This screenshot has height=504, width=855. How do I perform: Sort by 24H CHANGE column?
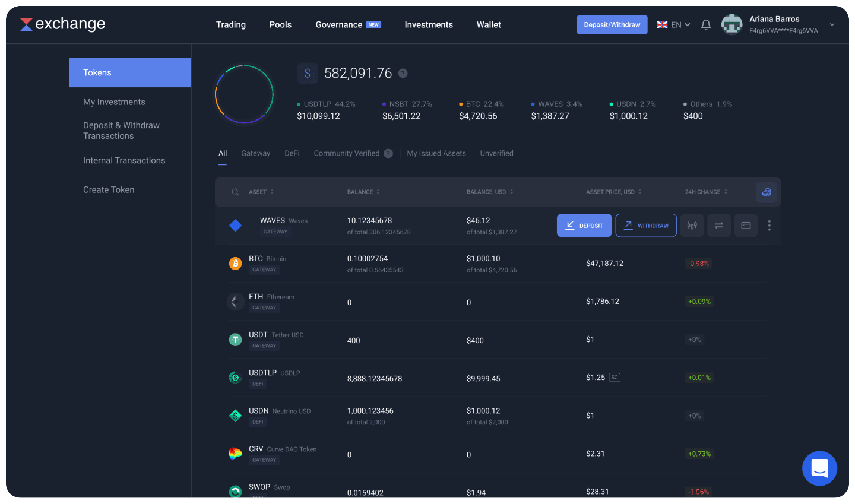pyautogui.click(x=707, y=192)
